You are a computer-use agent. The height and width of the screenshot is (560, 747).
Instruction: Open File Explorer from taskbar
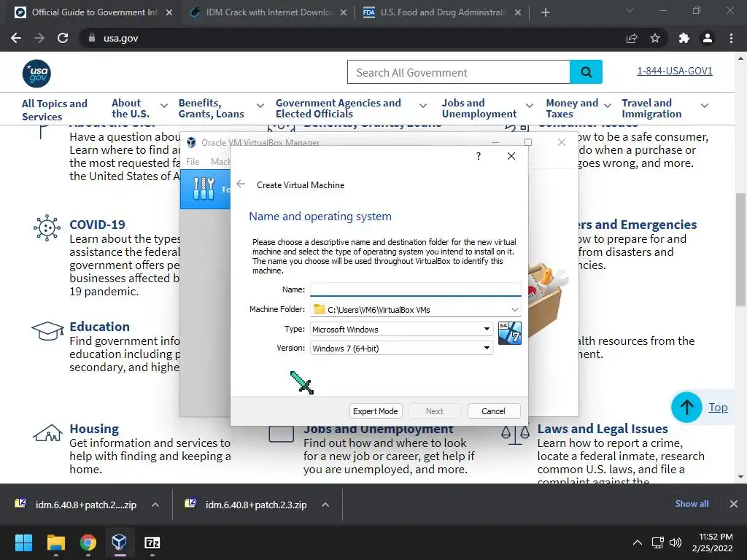click(x=55, y=542)
